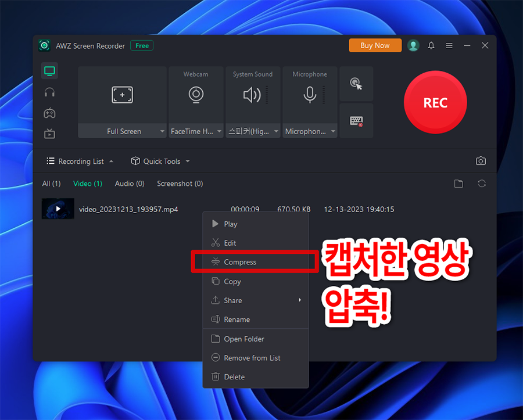Choose Edit from the context menu

[x=256, y=243]
